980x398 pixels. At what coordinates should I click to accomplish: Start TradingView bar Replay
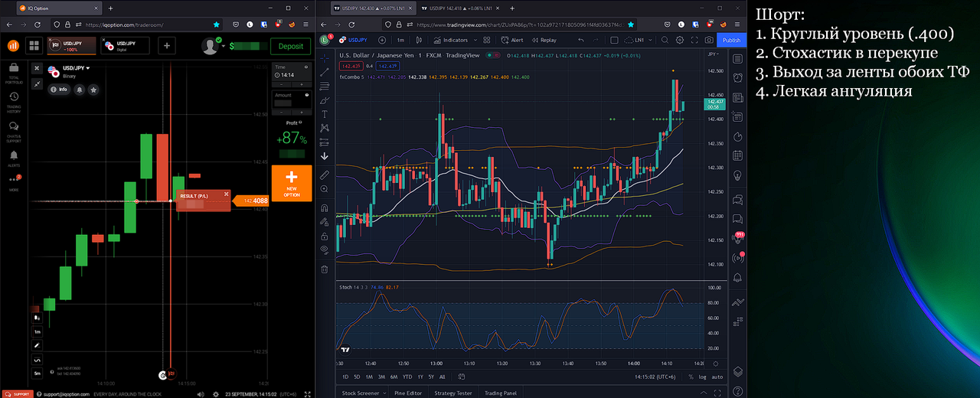point(544,40)
